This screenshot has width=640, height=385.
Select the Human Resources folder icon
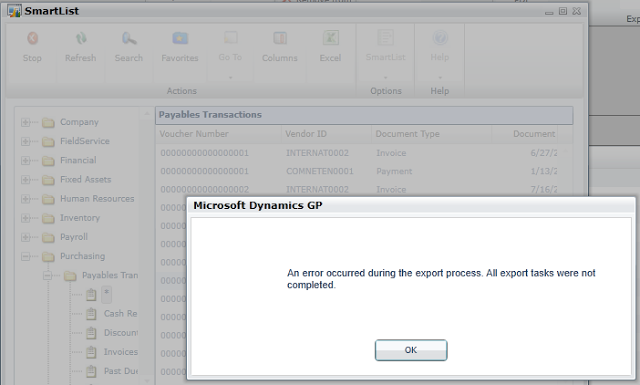[x=48, y=199]
